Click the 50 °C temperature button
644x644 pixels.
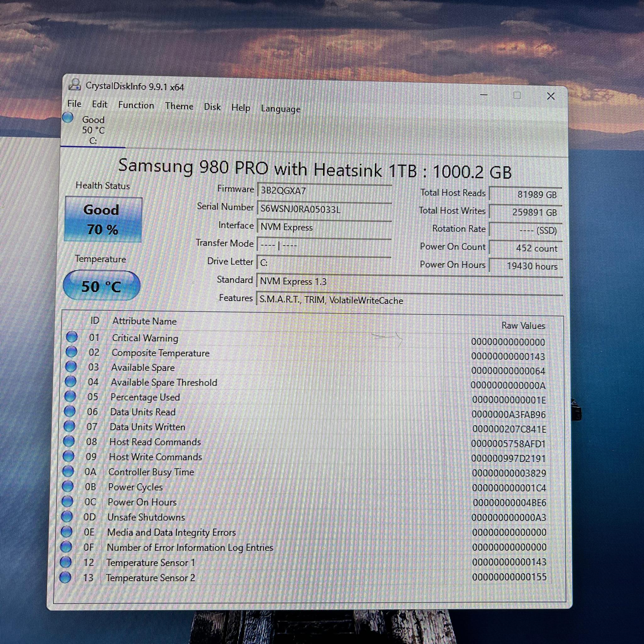coord(101,286)
